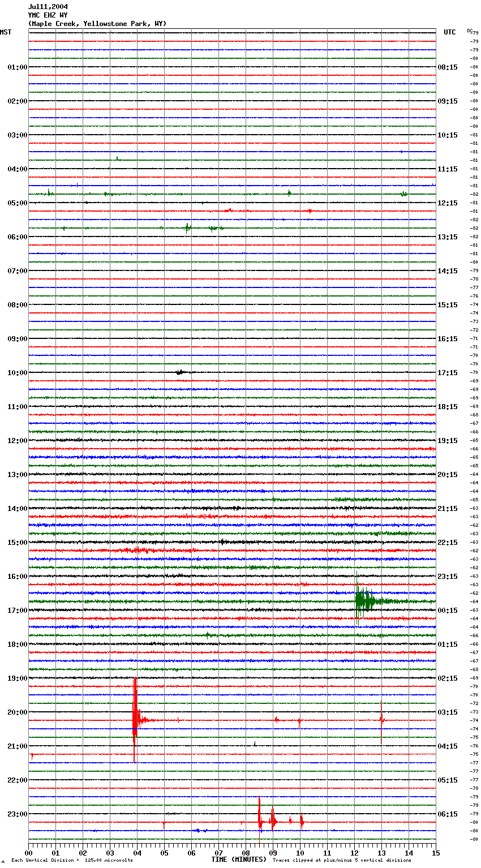This screenshot has height=868, width=481.
Task: Select the "15" tick on the bottom minute axis
Action: pos(436,853)
